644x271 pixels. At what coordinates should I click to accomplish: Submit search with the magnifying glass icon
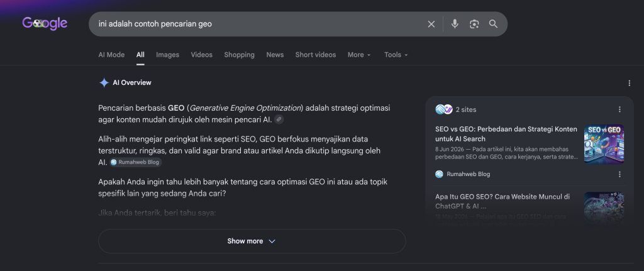pyautogui.click(x=493, y=24)
